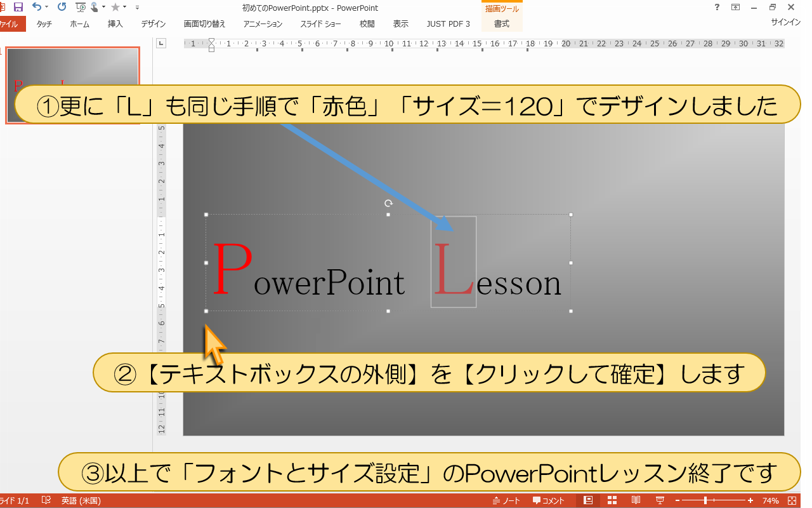Start slide show from beginning icon
Viewport: 812px width, 508px height.
[81, 8]
